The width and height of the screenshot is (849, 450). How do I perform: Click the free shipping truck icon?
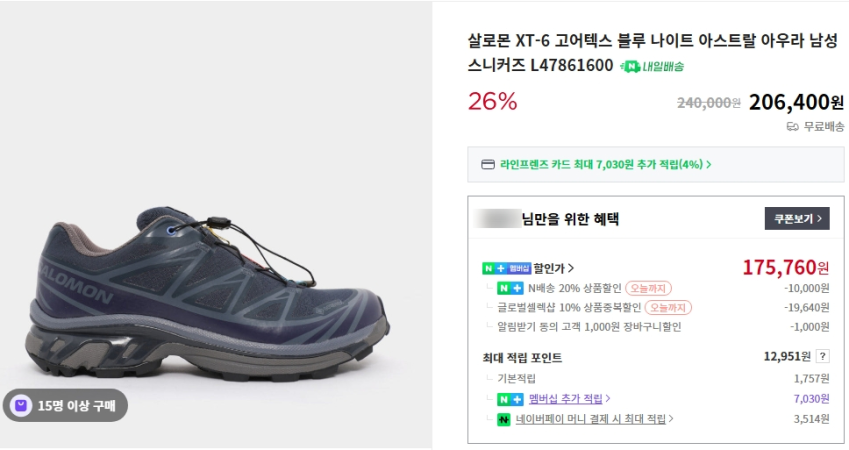792,126
